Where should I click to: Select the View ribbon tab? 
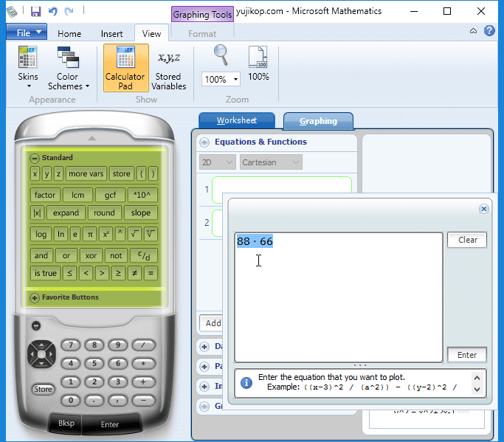(151, 33)
